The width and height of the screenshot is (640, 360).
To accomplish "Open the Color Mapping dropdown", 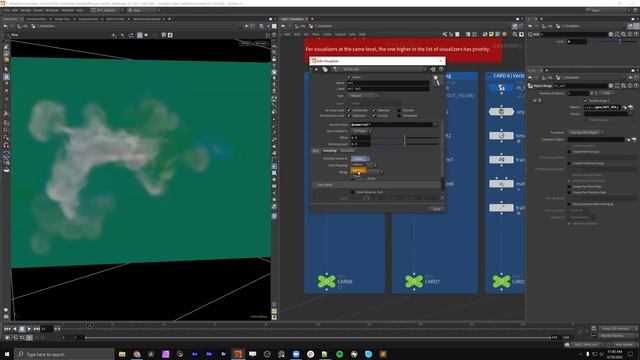I will [x=363, y=165].
